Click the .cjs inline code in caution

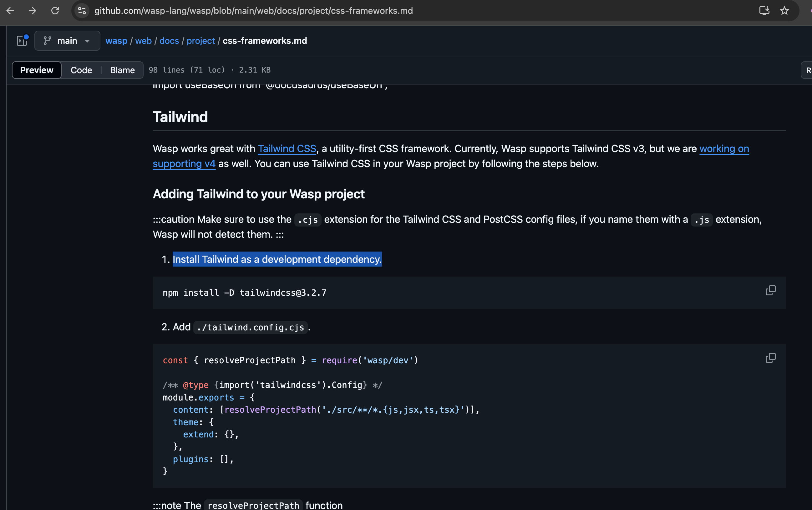[x=307, y=220]
